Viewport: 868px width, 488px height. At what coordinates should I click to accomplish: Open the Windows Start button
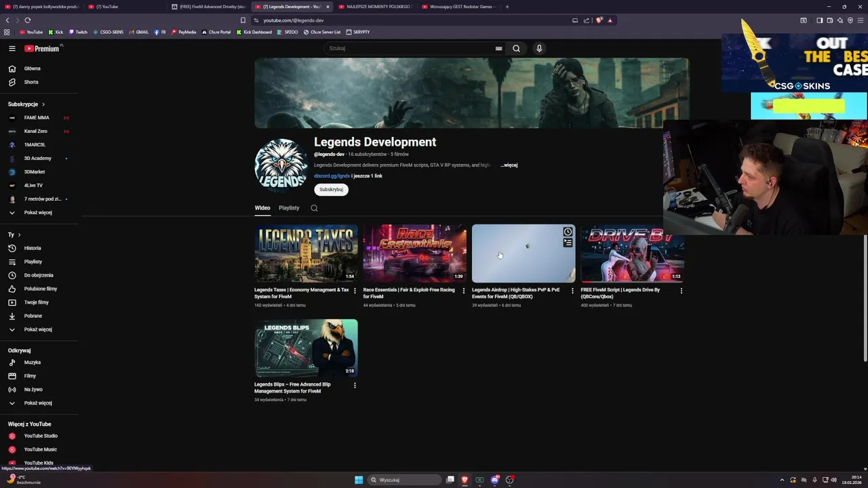click(x=359, y=480)
